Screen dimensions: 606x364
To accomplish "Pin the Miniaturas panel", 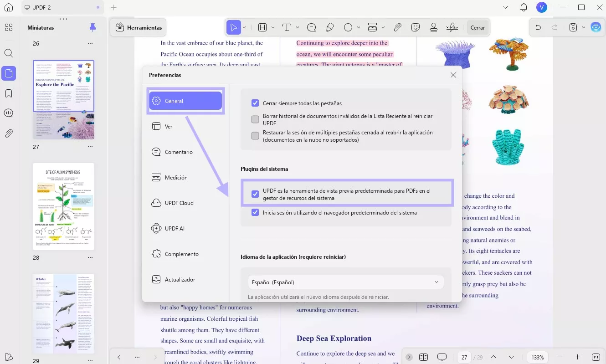I will (x=93, y=28).
